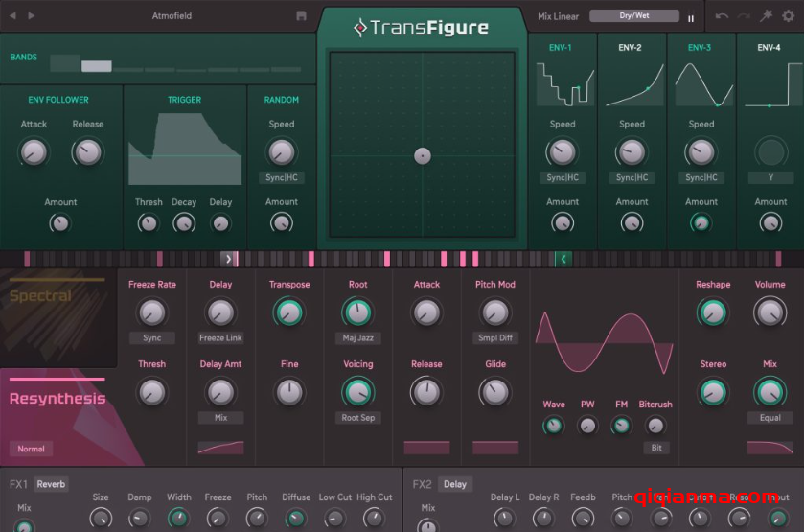804x532 pixels.
Task: Open the ENV-2 curve shape display
Action: (x=634, y=84)
